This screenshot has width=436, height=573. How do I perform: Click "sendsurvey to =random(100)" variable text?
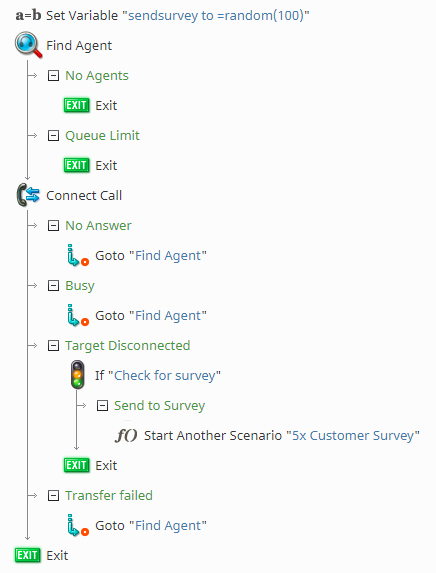point(216,16)
